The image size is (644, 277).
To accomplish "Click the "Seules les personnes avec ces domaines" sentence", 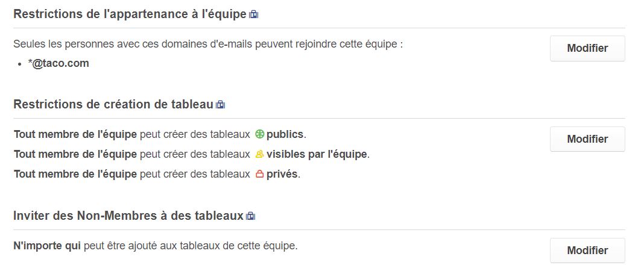I will tap(208, 44).
